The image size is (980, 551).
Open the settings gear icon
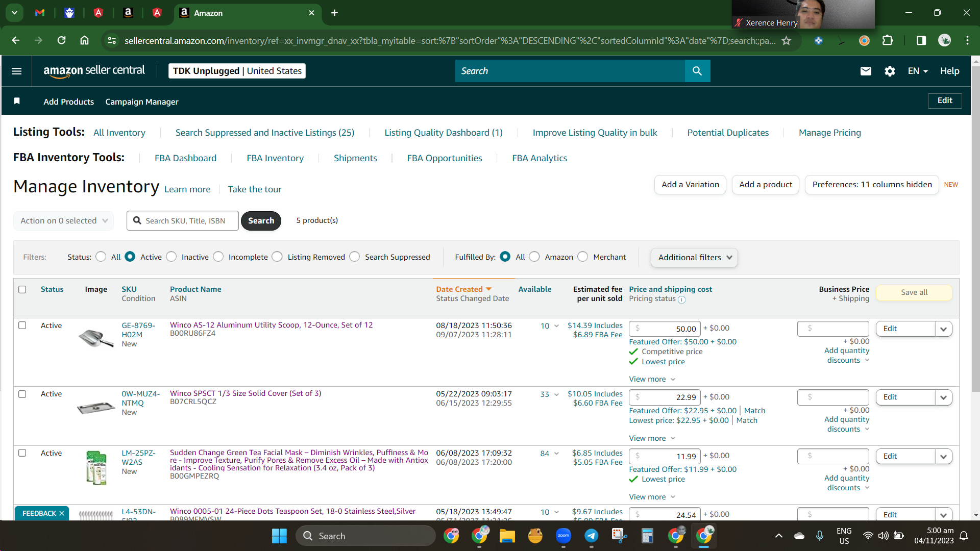[890, 71]
